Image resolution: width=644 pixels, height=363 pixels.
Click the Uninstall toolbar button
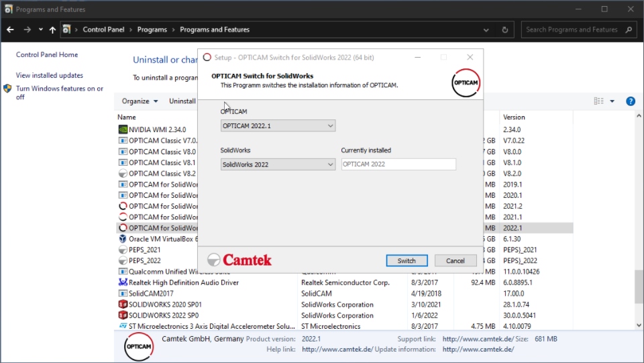(x=182, y=101)
